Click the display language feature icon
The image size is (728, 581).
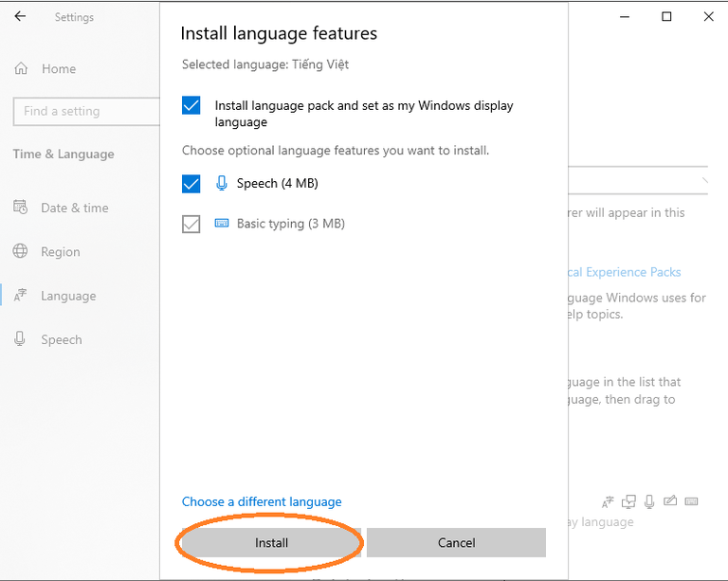608,501
